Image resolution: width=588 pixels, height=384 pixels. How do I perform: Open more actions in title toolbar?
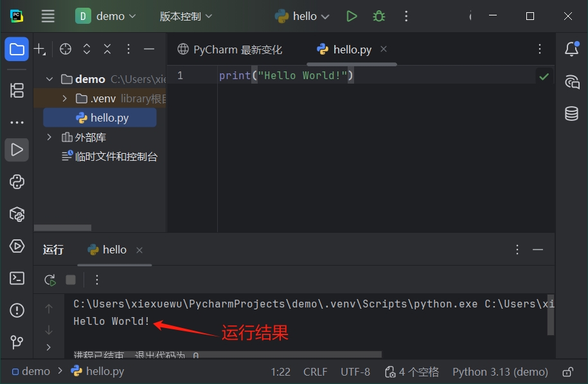[x=406, y=16]
